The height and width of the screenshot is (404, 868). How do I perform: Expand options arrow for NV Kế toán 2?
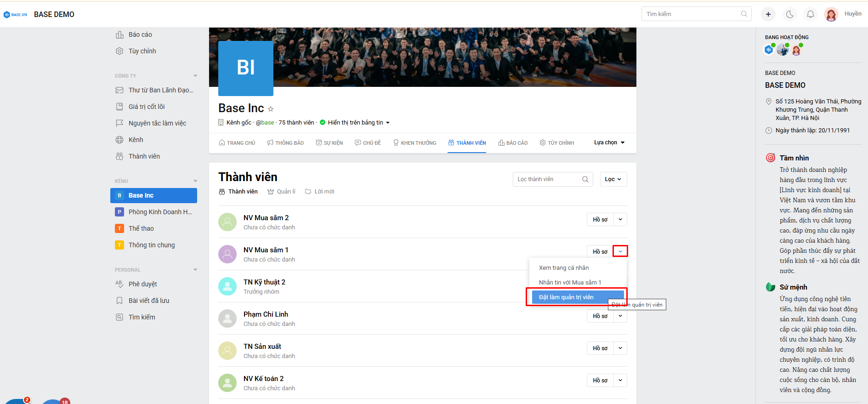(x=620, y=380)
